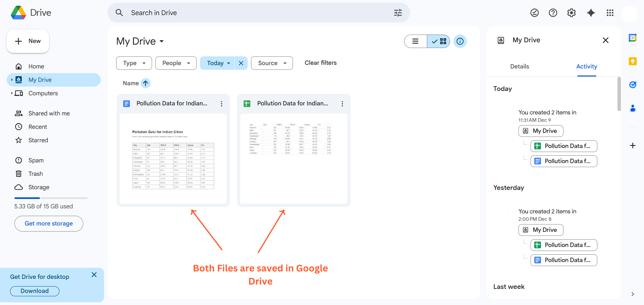Viewport: 644px width, 305px height.
Task: Dismiss the Get Drive for desktop banner
Action: coord(94,275)
